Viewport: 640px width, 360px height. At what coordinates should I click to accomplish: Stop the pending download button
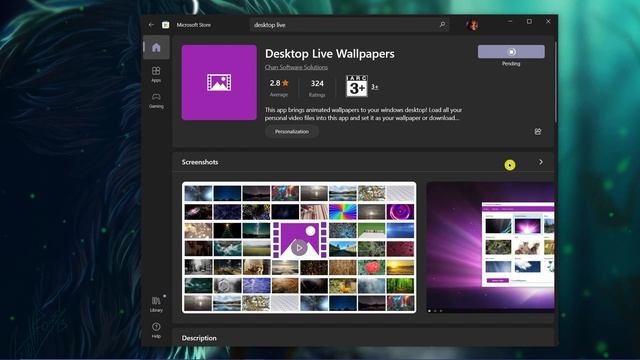tap(511, 52)
